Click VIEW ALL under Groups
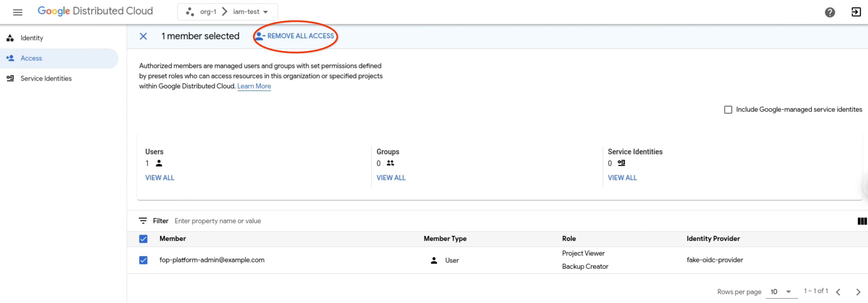This screenshot has height=303, width=868. click(390, 178)
